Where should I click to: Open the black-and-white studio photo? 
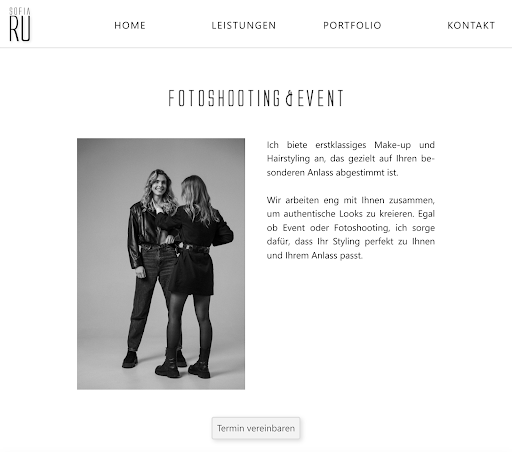pos(161,264)
